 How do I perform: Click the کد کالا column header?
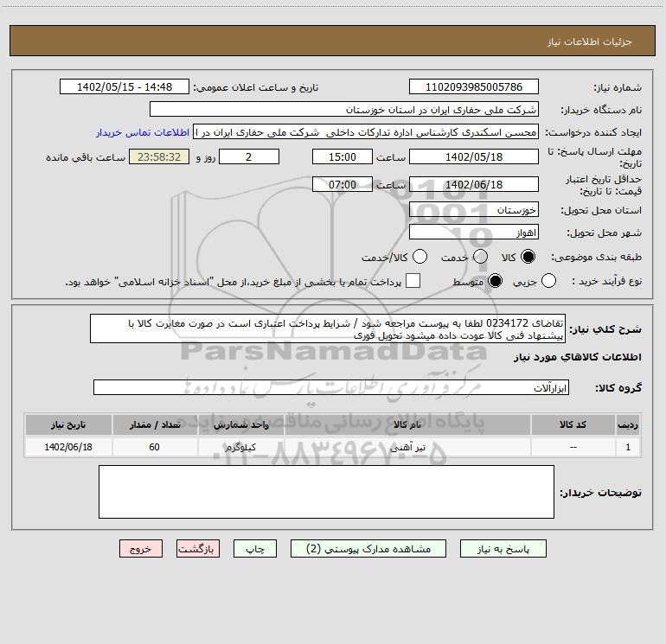click(x=573, y=424)
